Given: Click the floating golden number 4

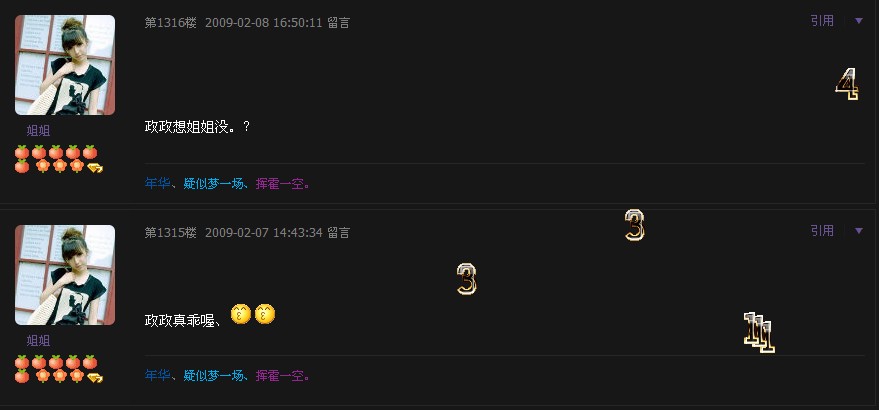Looking at the screenshot, I should coord(847,84).
